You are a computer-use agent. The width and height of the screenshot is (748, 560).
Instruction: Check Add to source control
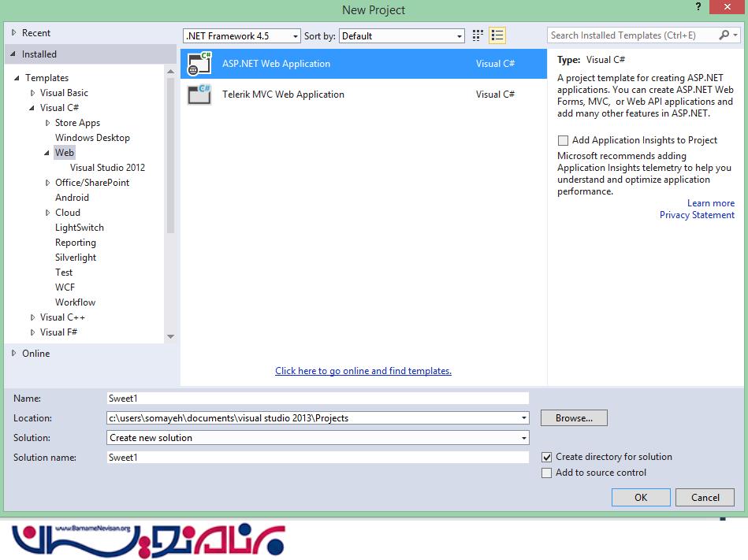[x=547, y=473]
